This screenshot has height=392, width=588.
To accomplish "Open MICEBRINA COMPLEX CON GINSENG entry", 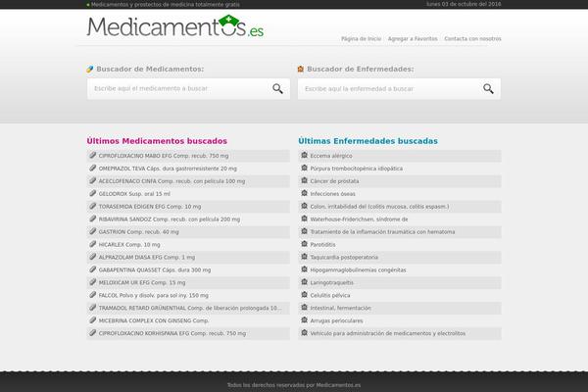I will point(154,320).
